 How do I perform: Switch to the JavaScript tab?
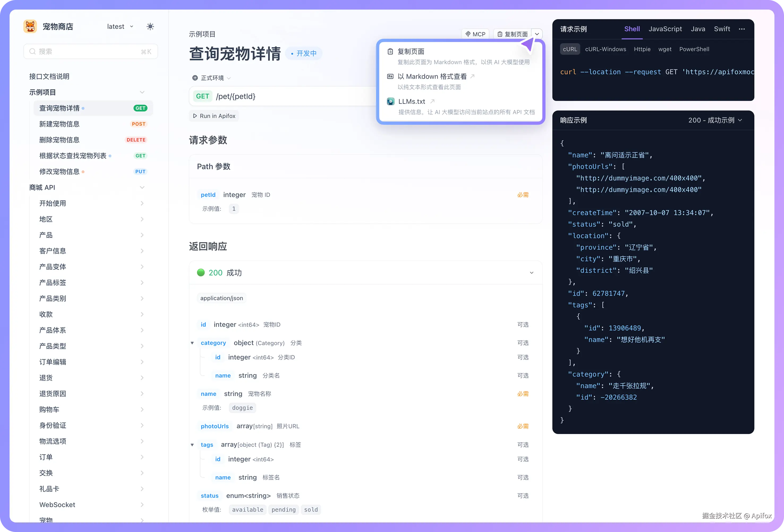pos(665,29)
